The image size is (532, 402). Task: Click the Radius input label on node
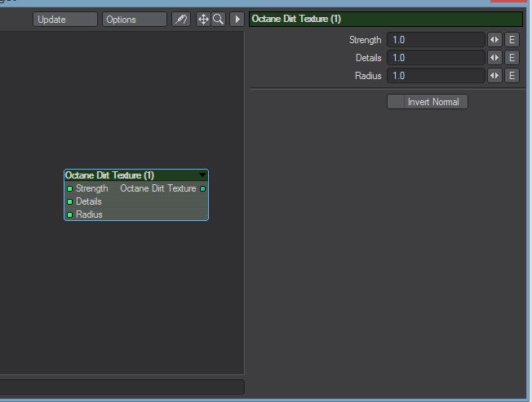click(x=89, y=214)
